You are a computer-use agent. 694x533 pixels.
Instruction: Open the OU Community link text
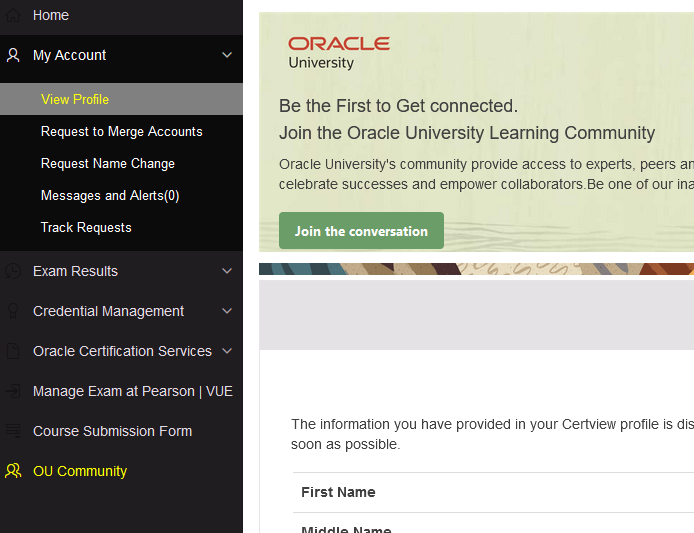pyautogui.click(x=80, y=471)
